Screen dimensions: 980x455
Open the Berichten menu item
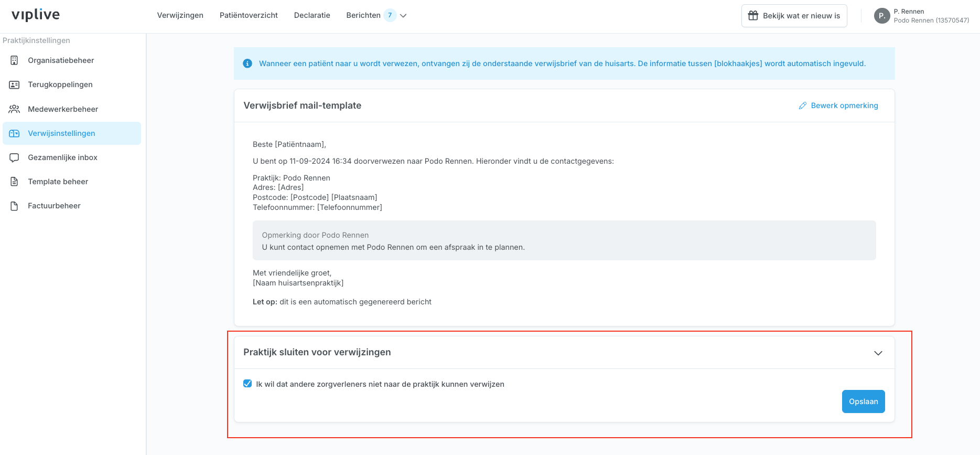tap(363, 15)
